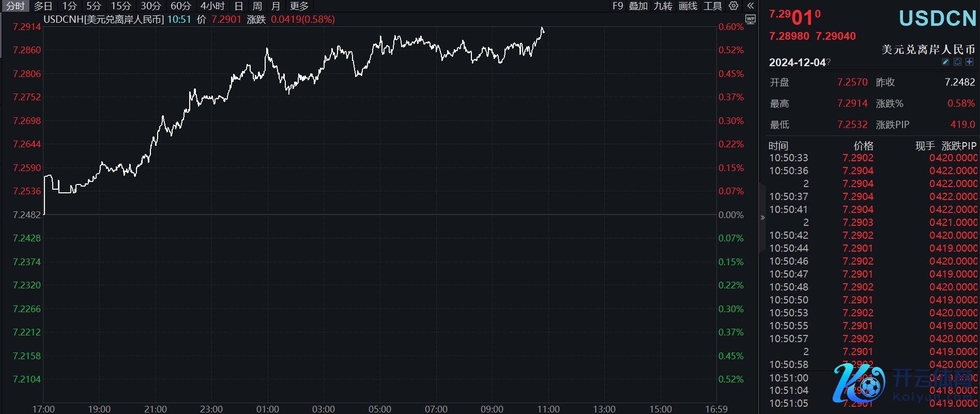The image size is (980, 414).
Task: Add USDCNH to watchlist with plus icon
Action: coord(969,62)
